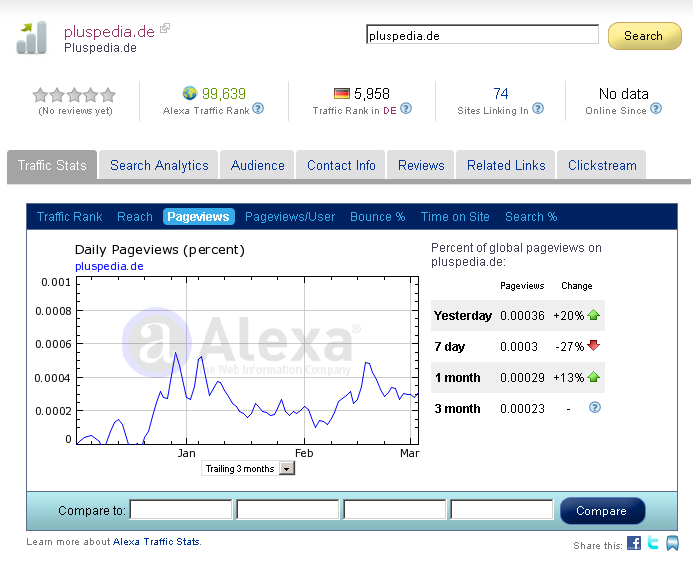The image size is (693, 566).
Task: Click the help icon beside Alexa Traffic Rank
Action: (258, 108)
